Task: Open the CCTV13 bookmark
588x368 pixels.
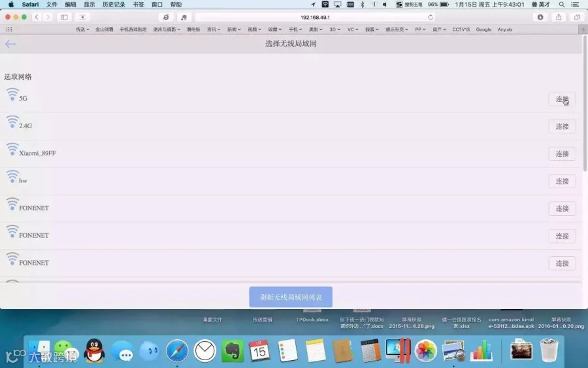Action: [x=461, y=29]
